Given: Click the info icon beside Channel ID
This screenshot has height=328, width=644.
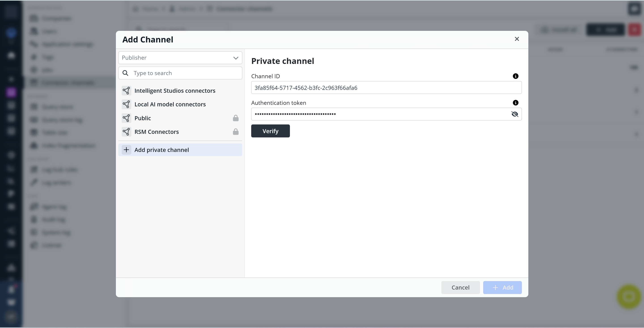Looking at the screenshot, I should pyautogui.click(x=516, y=76).
